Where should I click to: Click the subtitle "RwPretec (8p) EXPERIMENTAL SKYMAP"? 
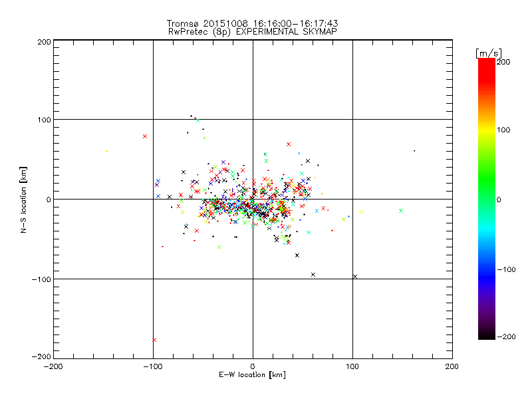tap(253, 32)
